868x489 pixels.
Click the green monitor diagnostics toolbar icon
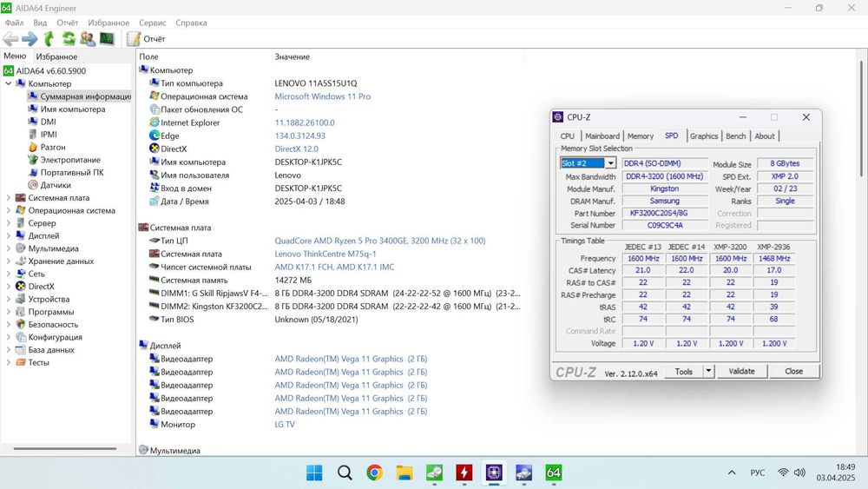click(x=107, y=39)
